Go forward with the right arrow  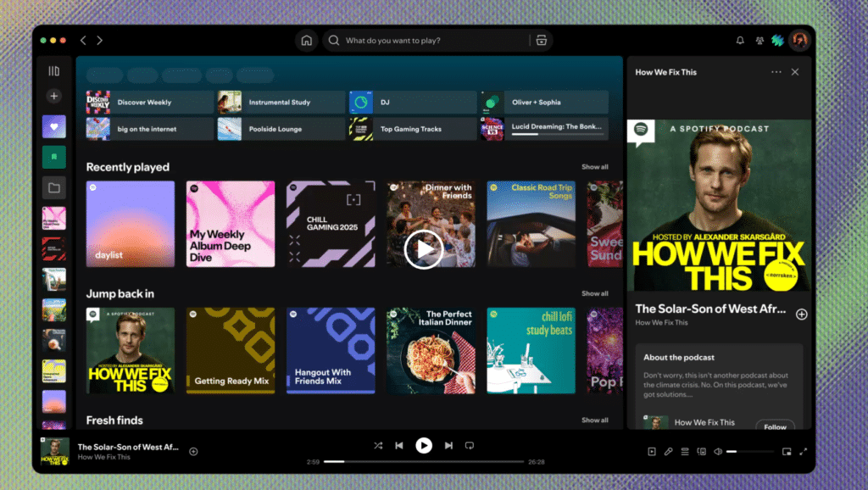tap(100, 41)
